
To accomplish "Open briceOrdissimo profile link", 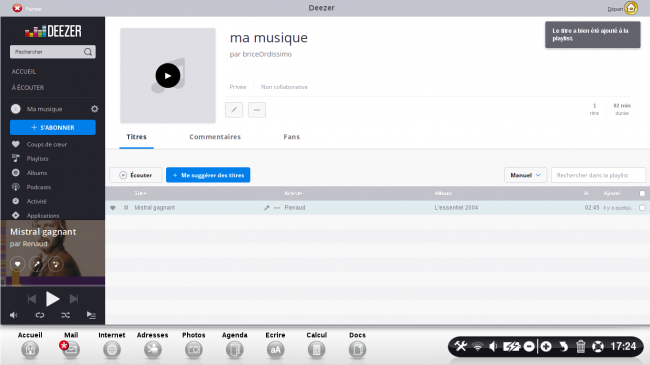I will pos(267,54).
